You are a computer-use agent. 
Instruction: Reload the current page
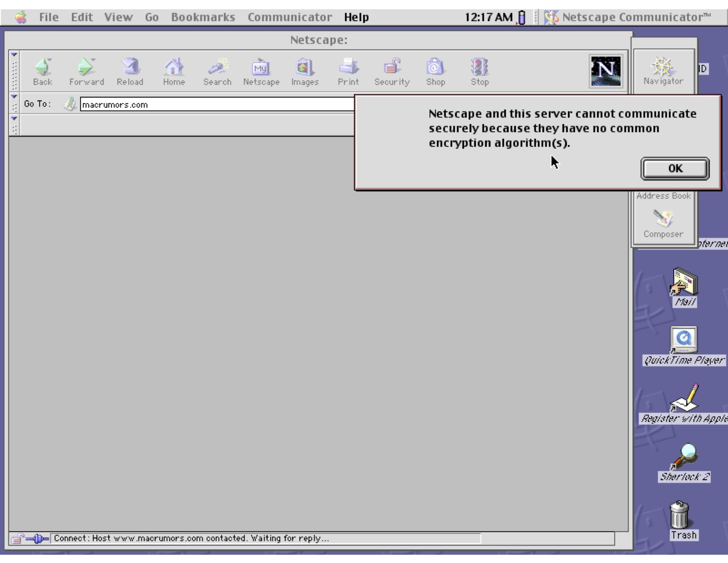click(130, 72)
